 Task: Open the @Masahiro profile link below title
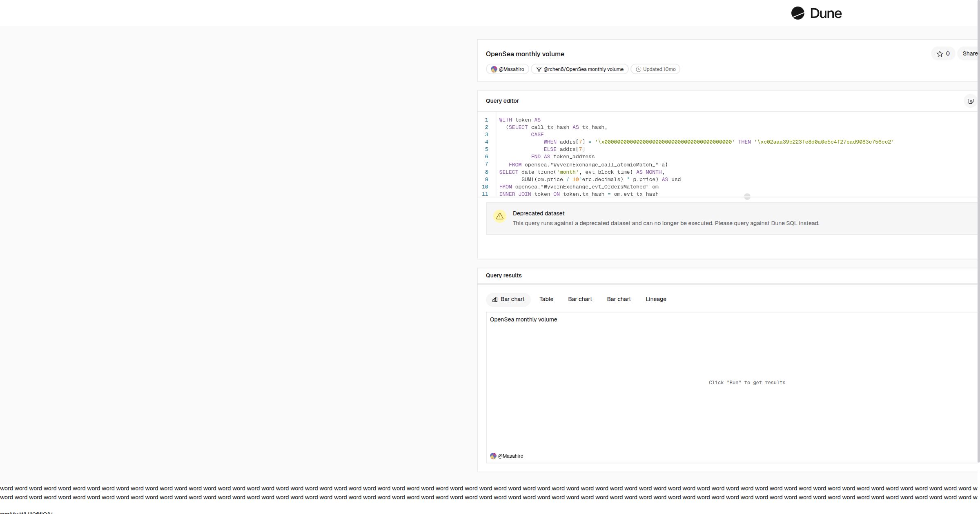(x=511, y=69)
